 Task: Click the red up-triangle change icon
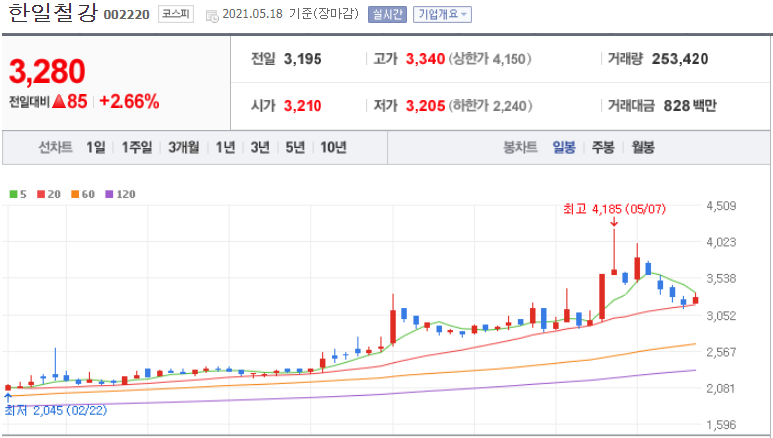point(59,102)
